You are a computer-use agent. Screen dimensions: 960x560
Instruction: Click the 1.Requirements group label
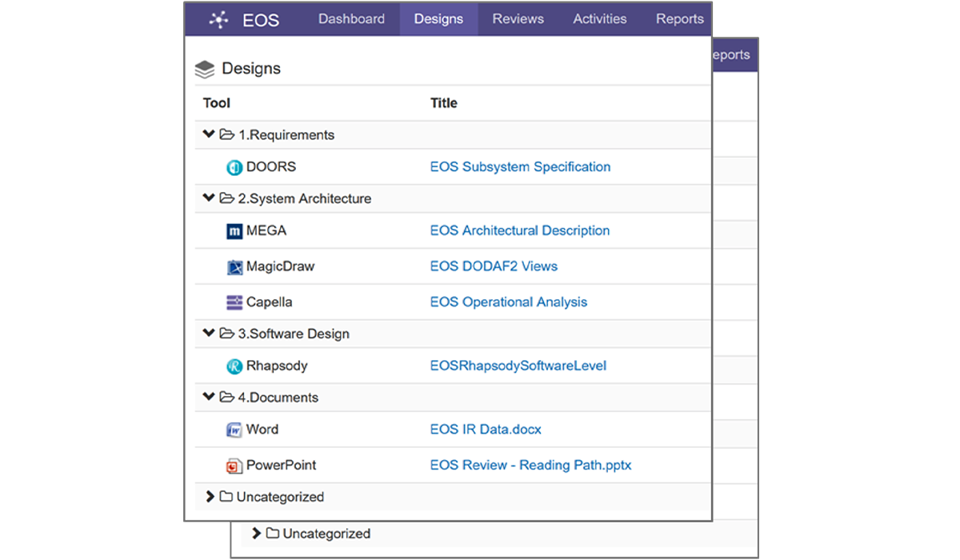[x=286, y=135]
